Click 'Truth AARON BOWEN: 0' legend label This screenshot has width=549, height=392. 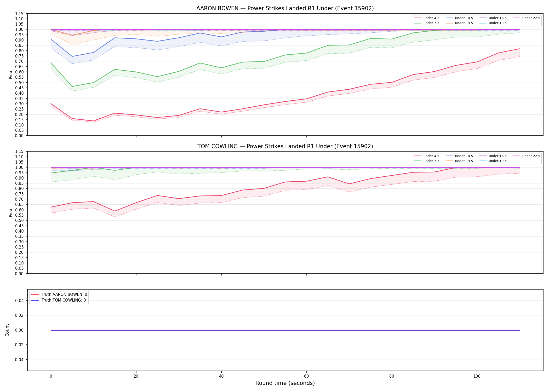tap(64, 295)
